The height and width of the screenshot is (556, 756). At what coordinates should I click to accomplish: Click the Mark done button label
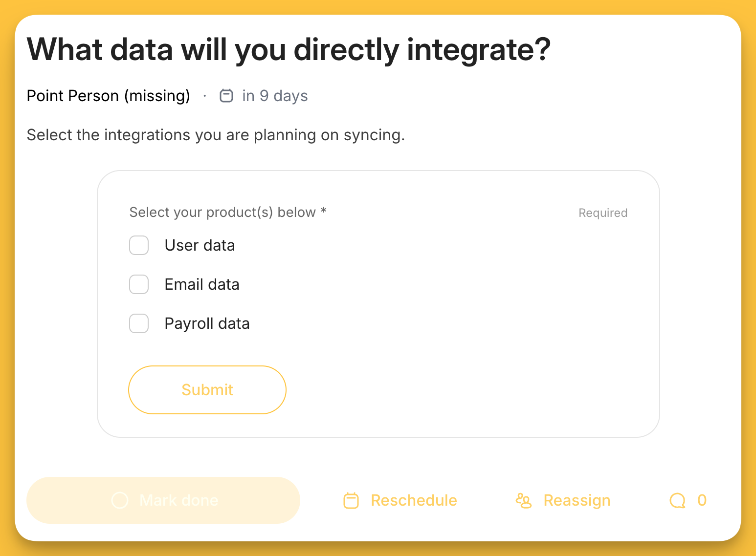point(178,500)
